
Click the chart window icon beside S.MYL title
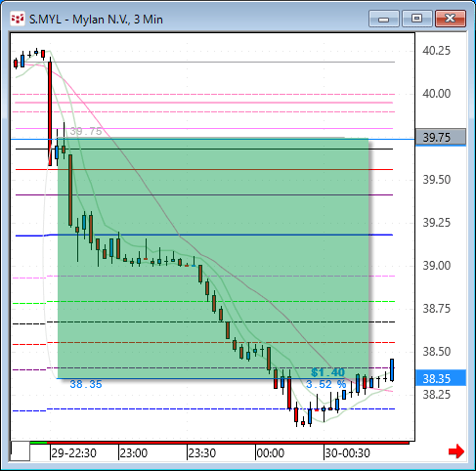pos(18,19)
